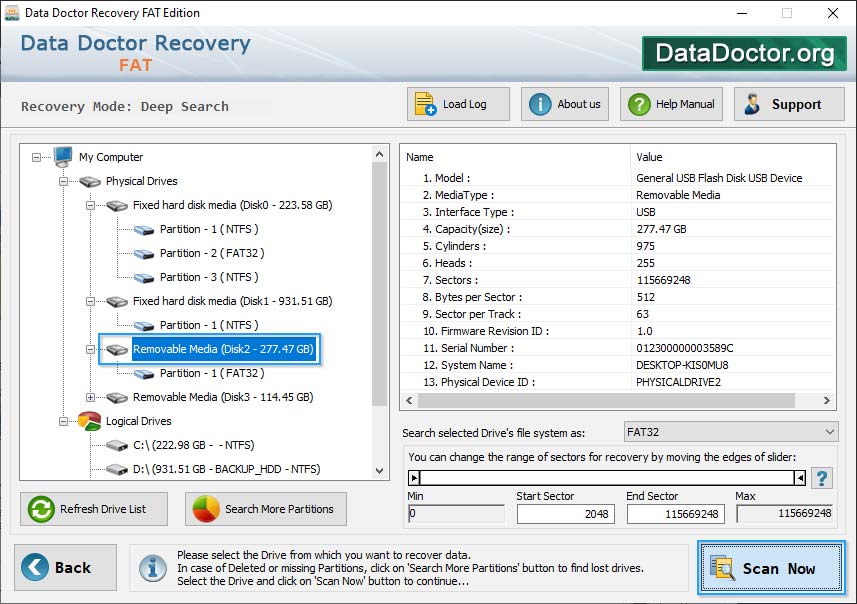Click the blue information icon in the instructions panel
Image resolution: width=857 pixels, height=604 pixels.
152,567
